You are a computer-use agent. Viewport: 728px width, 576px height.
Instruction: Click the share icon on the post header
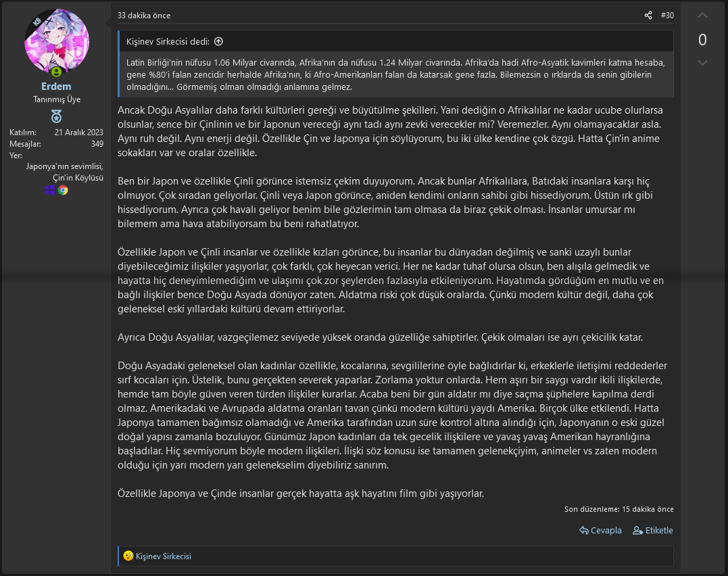[648, 15]
